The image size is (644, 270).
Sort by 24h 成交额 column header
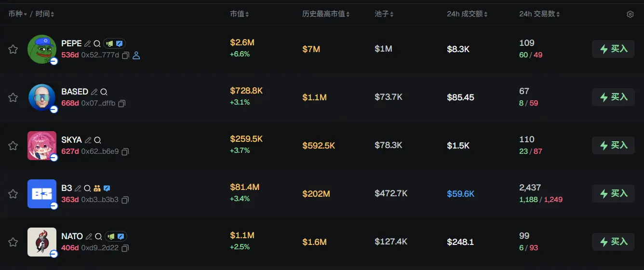(467, 14)
